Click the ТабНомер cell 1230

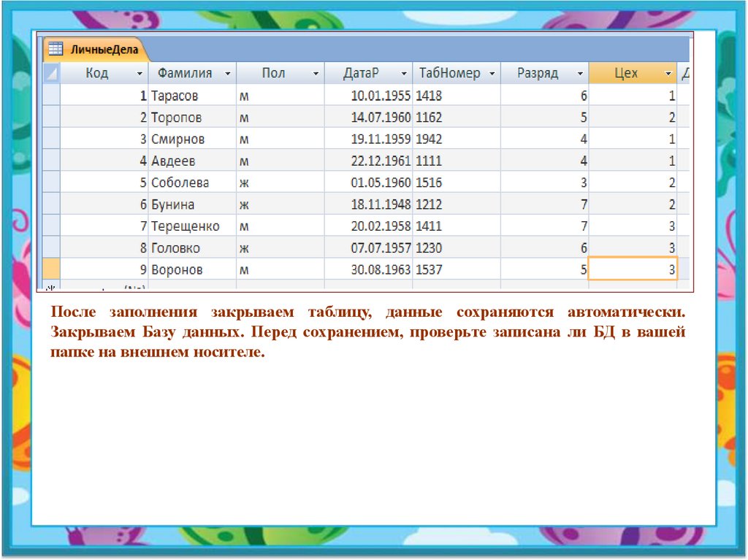click(x=457, y=248)
